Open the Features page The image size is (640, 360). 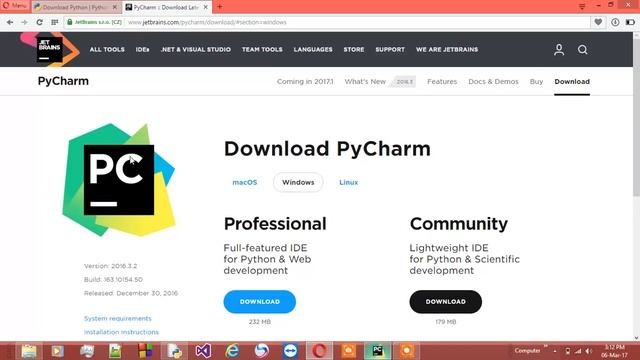click(x=442, y=82)
